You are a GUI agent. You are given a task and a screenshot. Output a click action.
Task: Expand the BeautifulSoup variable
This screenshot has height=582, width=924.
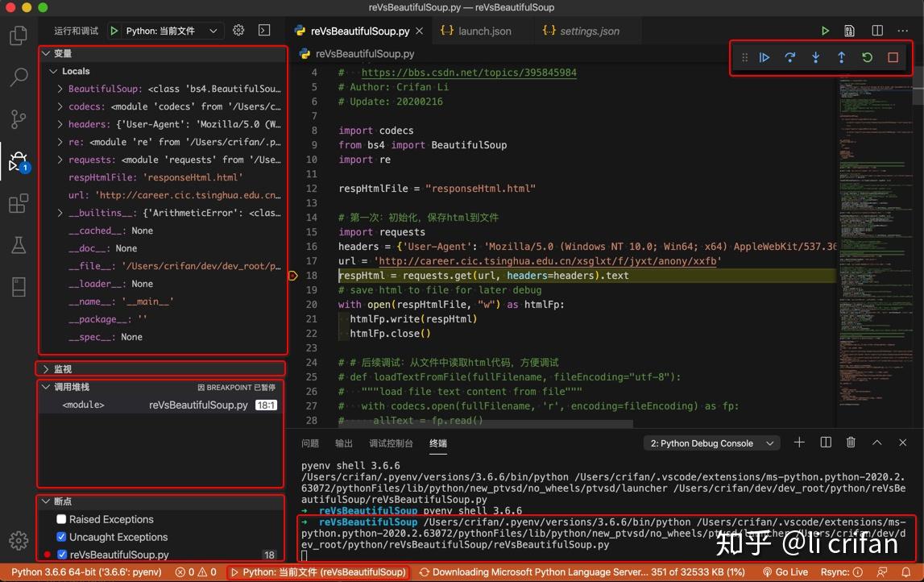click(60, 89)
